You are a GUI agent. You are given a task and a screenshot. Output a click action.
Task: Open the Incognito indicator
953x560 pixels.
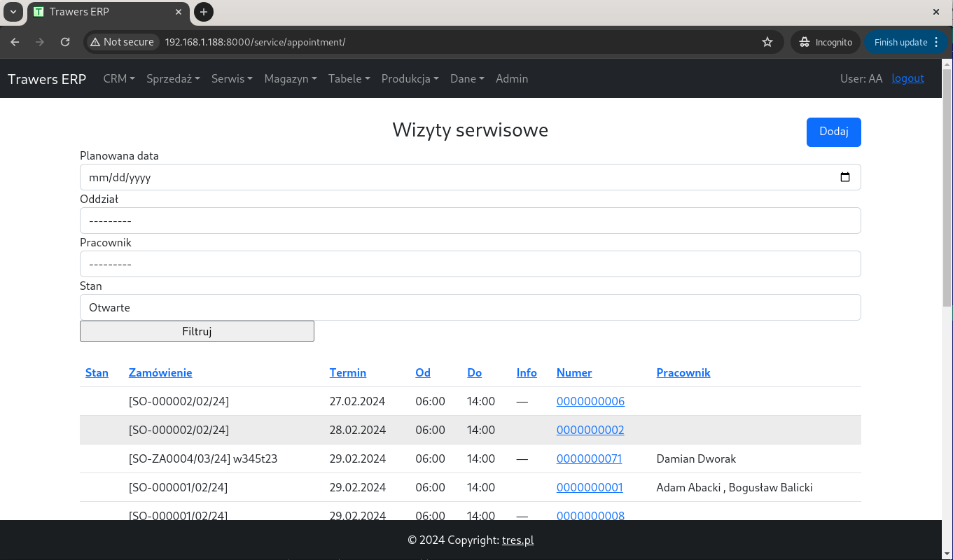coord(826,42)
